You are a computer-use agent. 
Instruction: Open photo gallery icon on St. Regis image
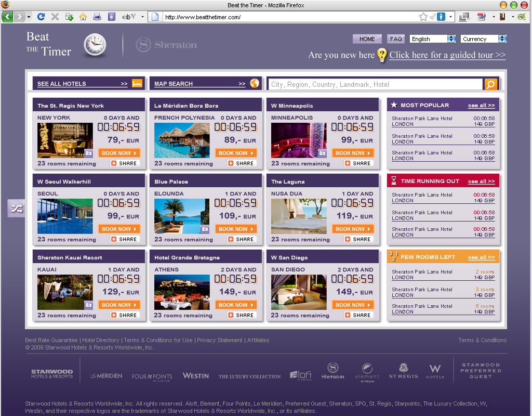(88, 153)
